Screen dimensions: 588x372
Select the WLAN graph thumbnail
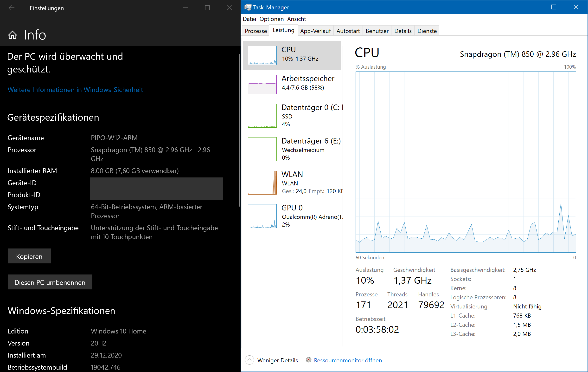pyautogui.click(x=262, y=183)
